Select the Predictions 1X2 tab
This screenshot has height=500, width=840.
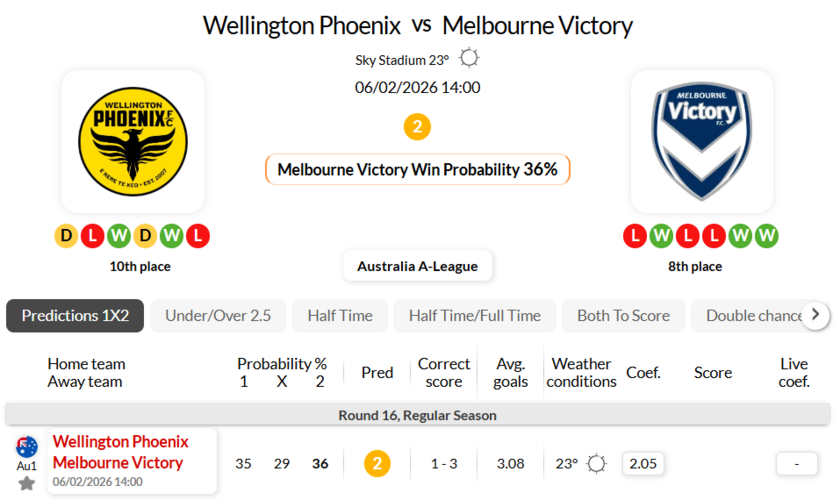tap(75, 315)
